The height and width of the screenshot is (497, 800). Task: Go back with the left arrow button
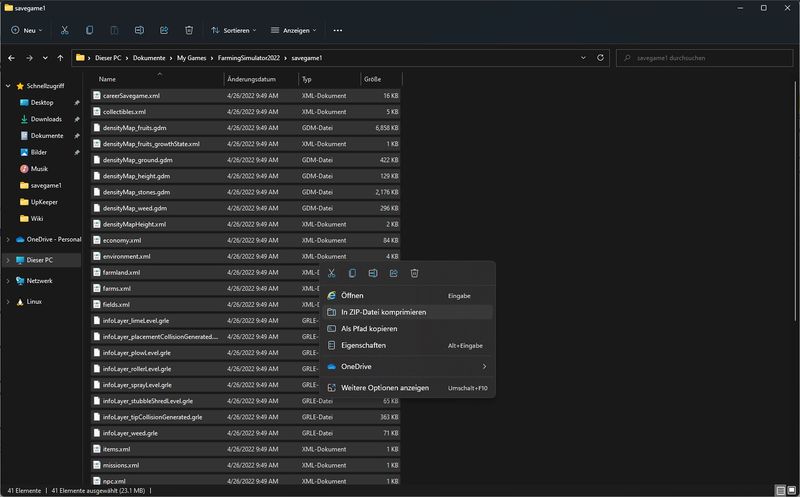(x=11, y=58)
